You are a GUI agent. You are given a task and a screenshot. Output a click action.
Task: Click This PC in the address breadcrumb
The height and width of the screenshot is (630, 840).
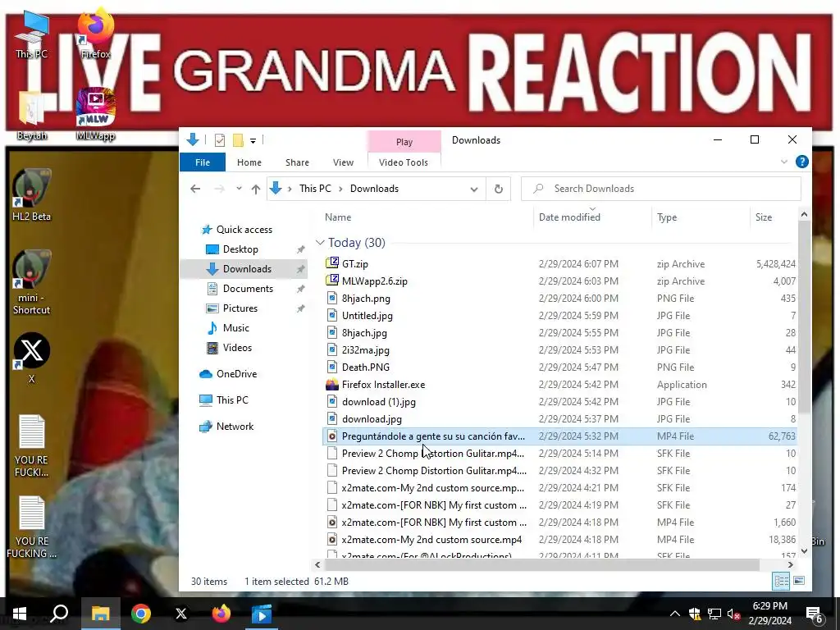point(315,189)
